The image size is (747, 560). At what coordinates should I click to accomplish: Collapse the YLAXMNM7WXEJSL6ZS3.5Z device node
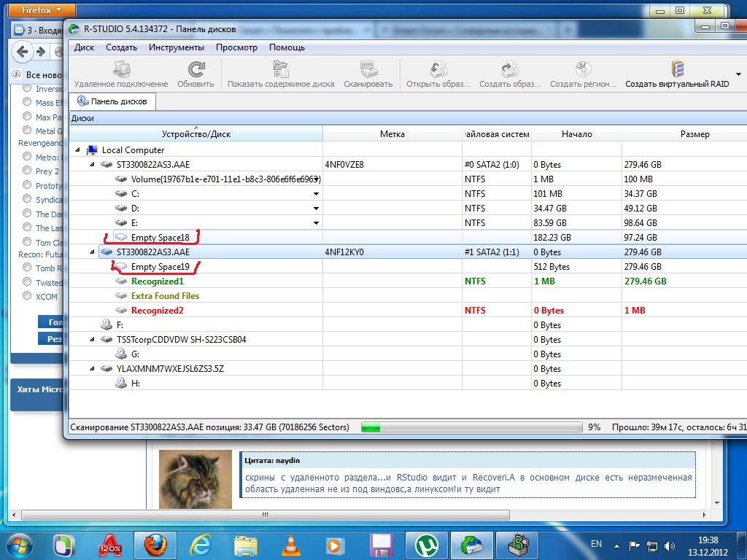pyautogui.click(x=93, y=368)
